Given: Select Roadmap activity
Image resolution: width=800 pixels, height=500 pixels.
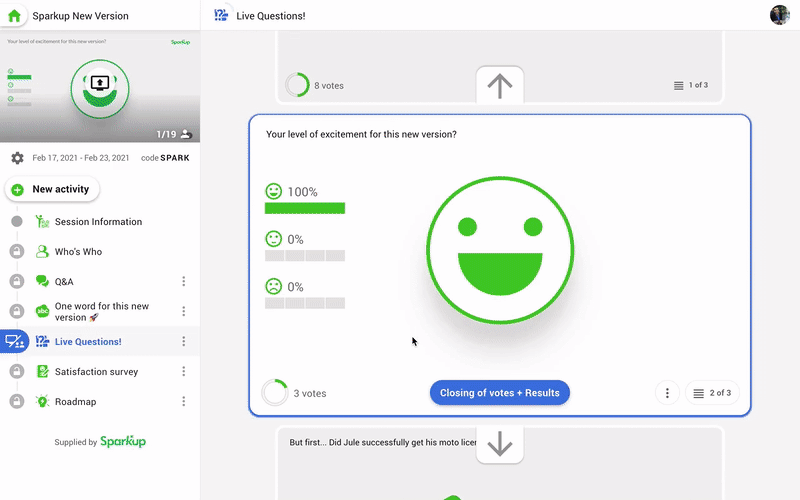Looking at the screenshot, I should click(x=76, y=402).
